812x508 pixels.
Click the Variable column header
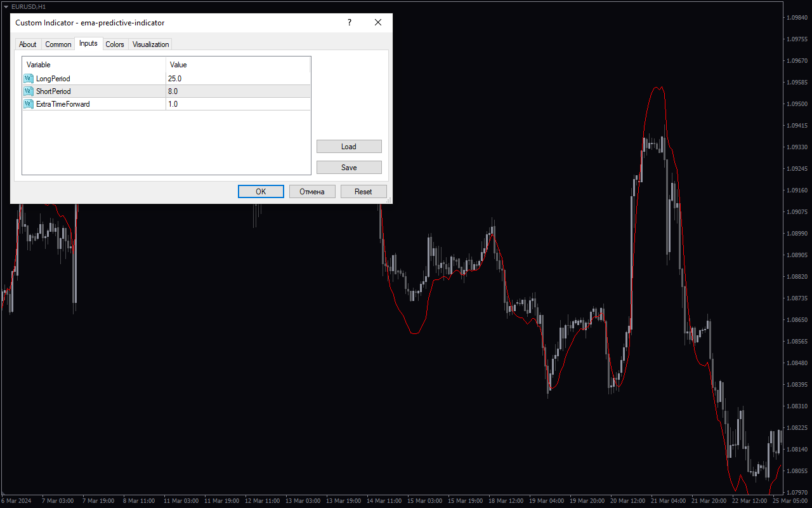95,65
